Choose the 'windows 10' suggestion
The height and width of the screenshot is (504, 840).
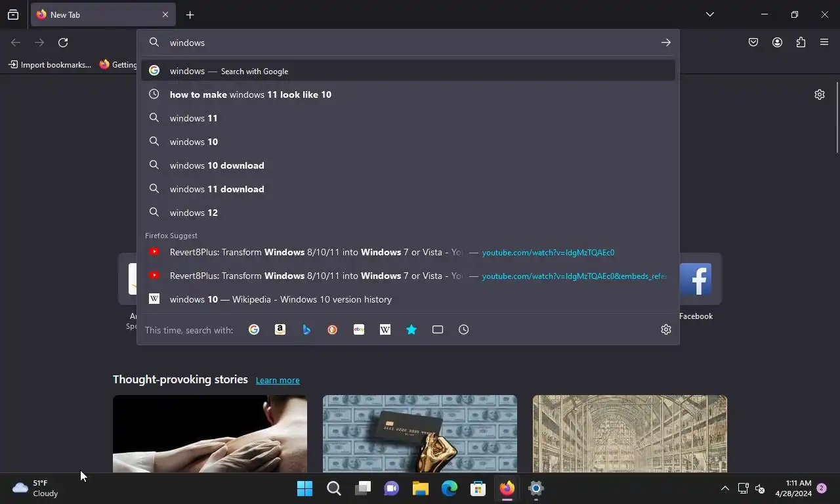click(x=408, y=142)
